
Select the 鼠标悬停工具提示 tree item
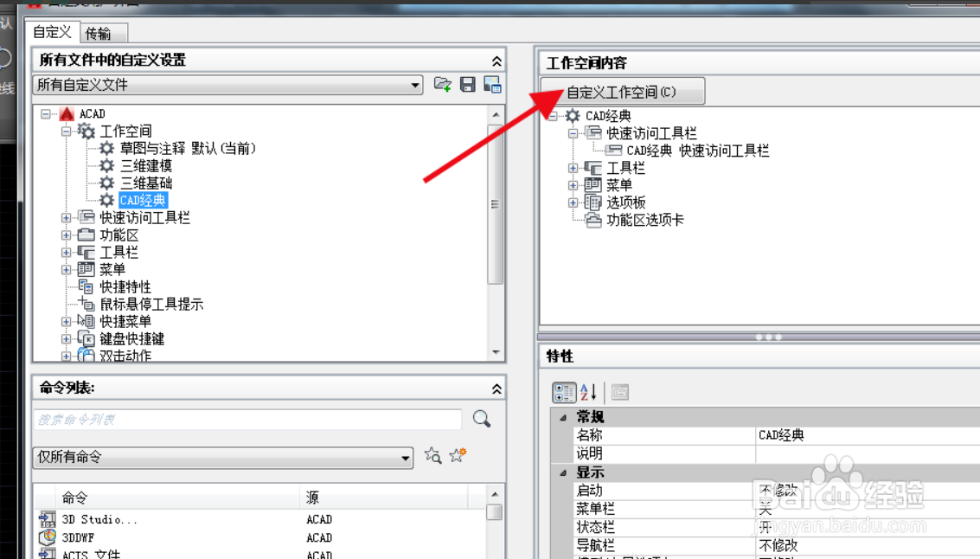151,305
